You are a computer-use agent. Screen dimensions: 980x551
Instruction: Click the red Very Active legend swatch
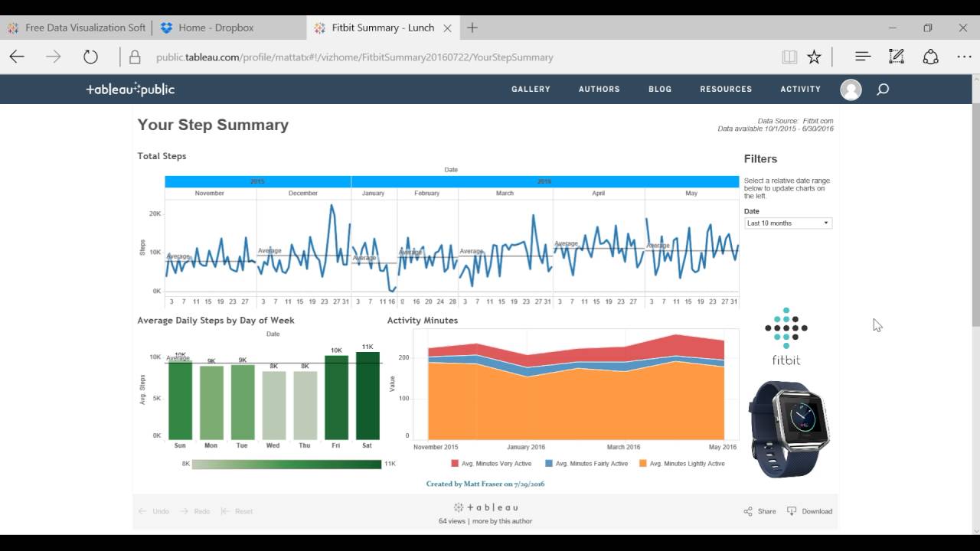455,464
